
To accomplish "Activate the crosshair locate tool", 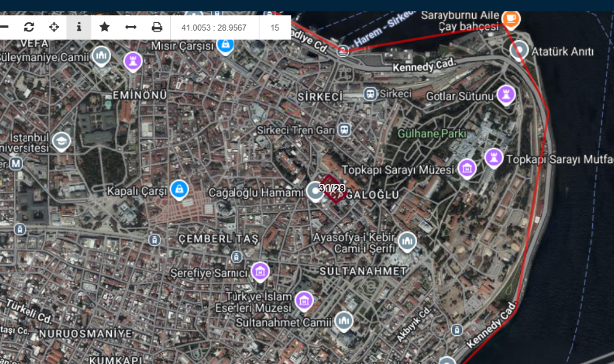I will click(x=54, y=27).
